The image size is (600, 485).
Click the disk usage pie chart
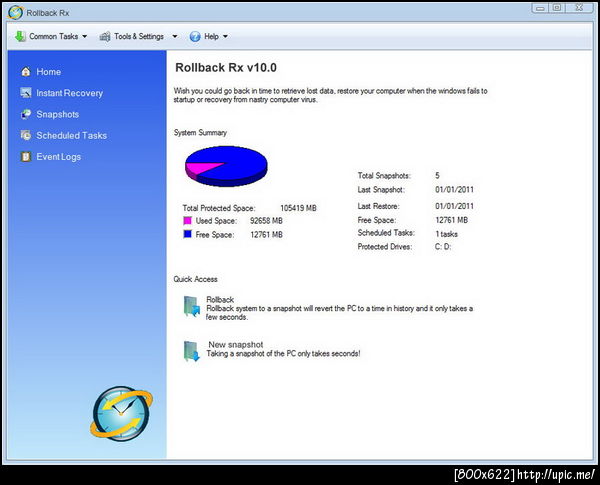[x=226, y=166]
